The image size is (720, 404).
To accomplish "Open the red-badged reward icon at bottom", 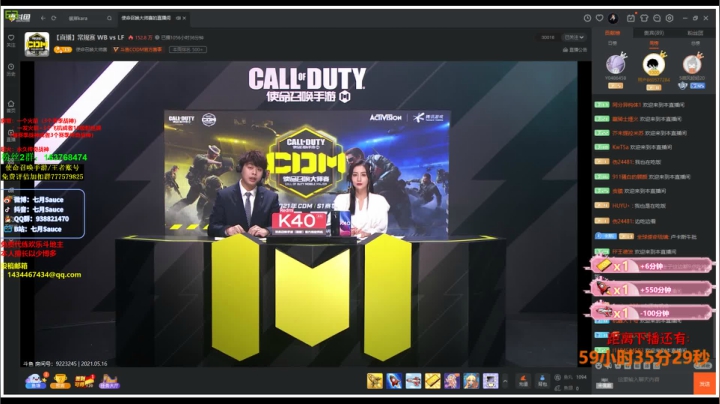I will [84, 381].
